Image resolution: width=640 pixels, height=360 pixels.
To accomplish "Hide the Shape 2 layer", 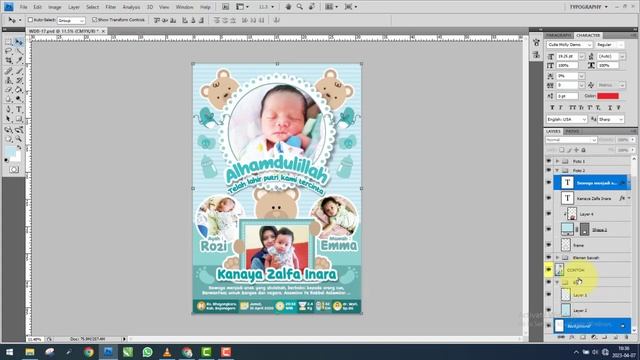I will (x=549, y=229).
